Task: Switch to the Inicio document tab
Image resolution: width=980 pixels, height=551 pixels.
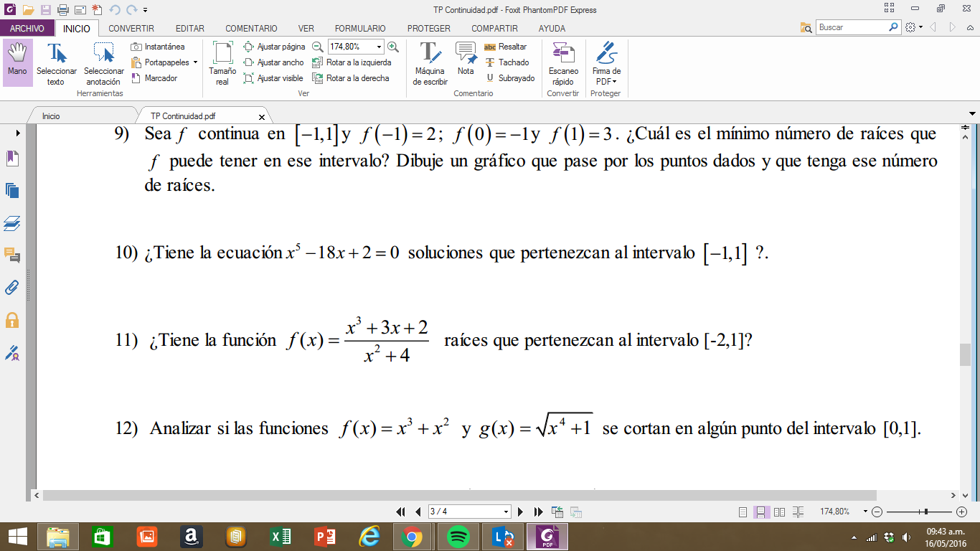Action: pyautogui.click(x=51, y=116)
